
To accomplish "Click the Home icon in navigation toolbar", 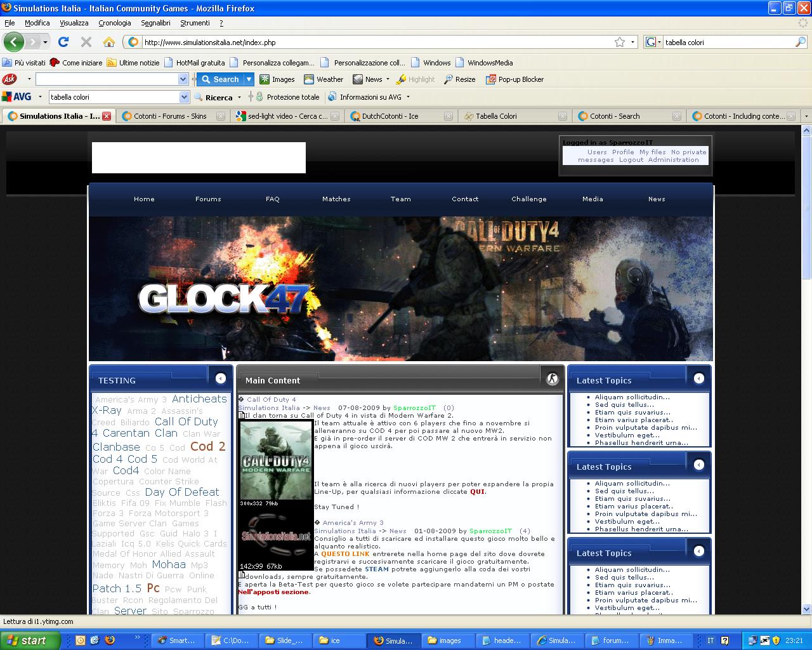I will tap(109, 42).
